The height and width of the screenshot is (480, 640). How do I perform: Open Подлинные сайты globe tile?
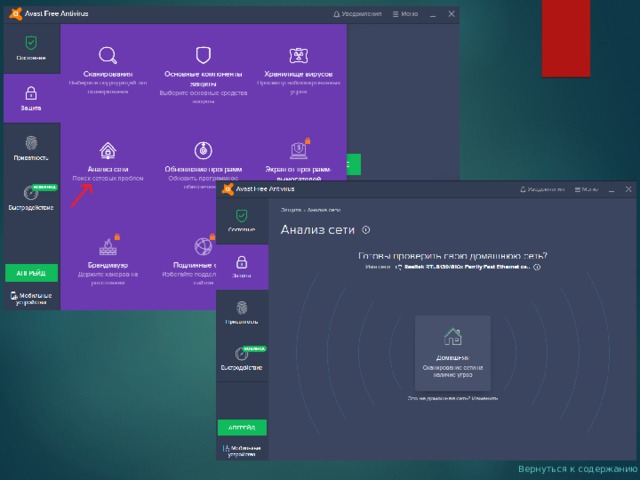point(189,260)
